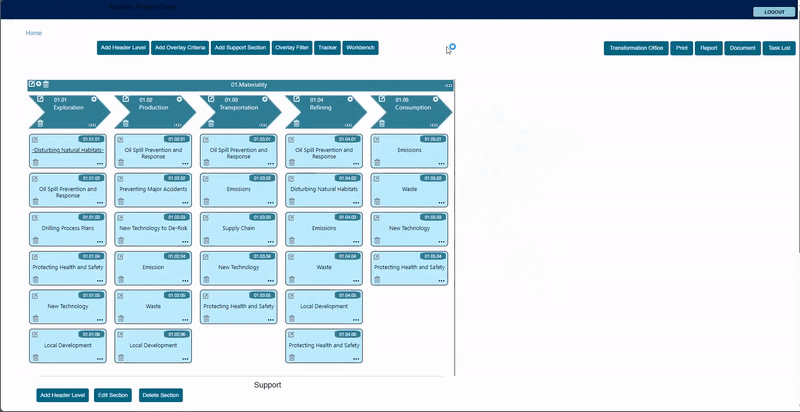Open more options on Exploration arrow
This screenshot has height=412, width=800.
tap(92, 125)
